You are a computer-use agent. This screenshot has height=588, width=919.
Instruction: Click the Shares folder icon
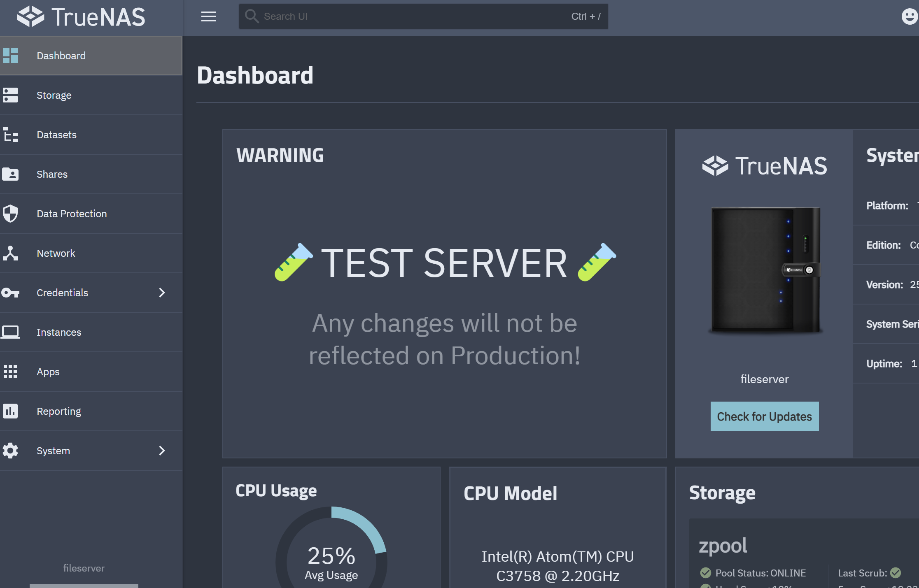pyautogui.click(x=10, y=174)
